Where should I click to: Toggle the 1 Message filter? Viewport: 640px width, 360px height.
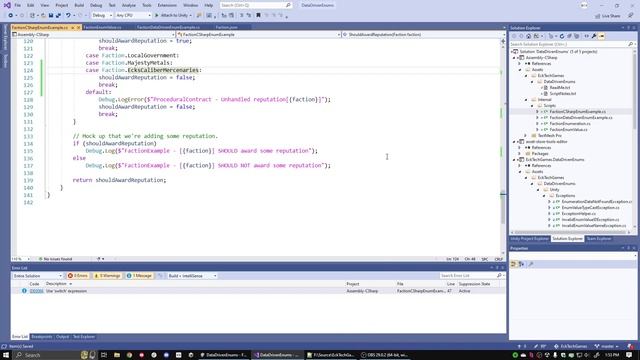[139, 276]
